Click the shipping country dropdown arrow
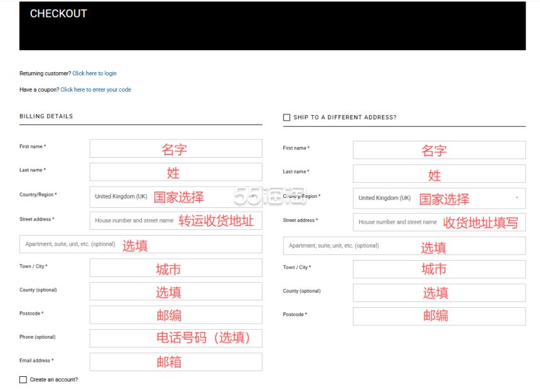Image resolution: width=540 pixels, height=392 pixels. 517,198
